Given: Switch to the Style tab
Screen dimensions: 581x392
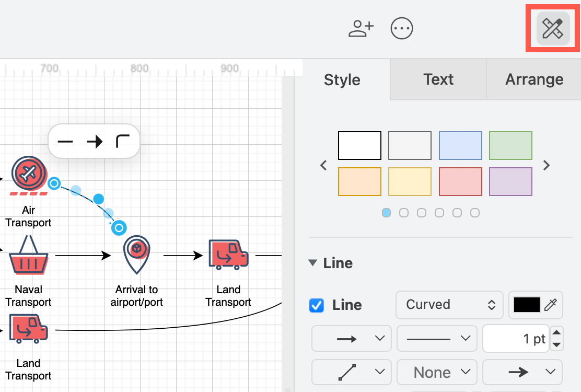Looking at the screenshot, I should click(x=342, y=79).
